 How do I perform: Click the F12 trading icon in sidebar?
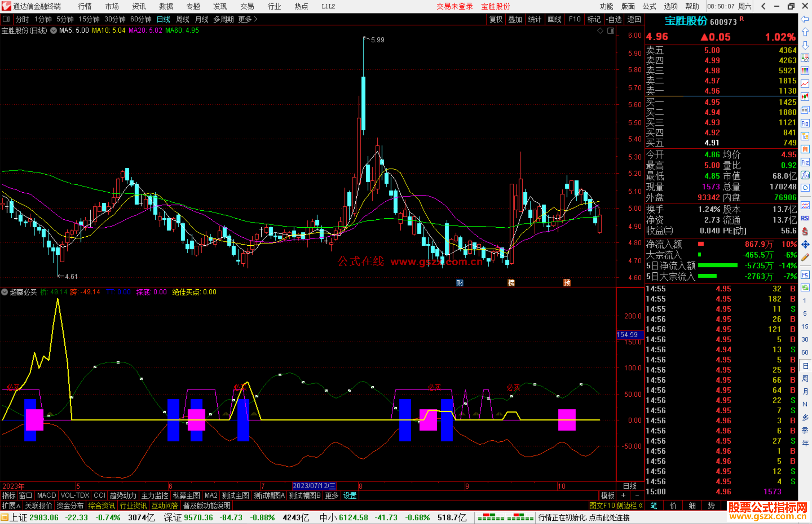[x=805, y=162]
